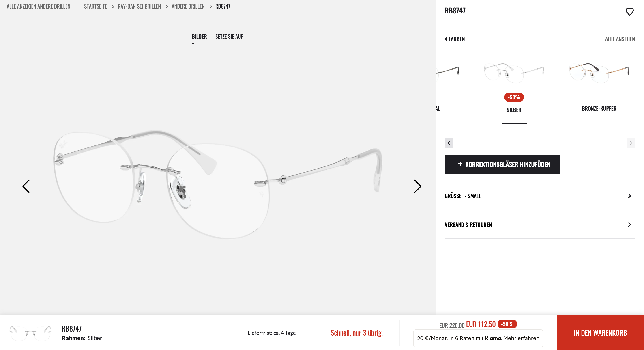Click In den Warenkorb button

(600, 333)
